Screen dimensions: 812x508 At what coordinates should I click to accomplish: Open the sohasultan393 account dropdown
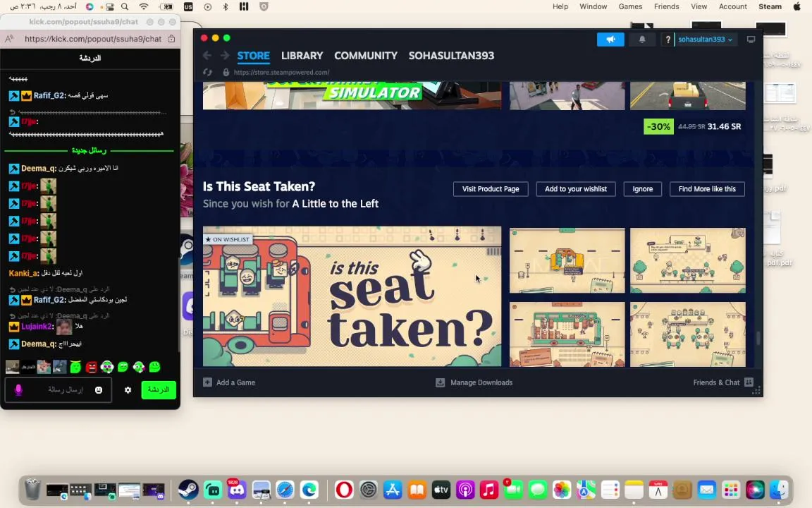706,40
